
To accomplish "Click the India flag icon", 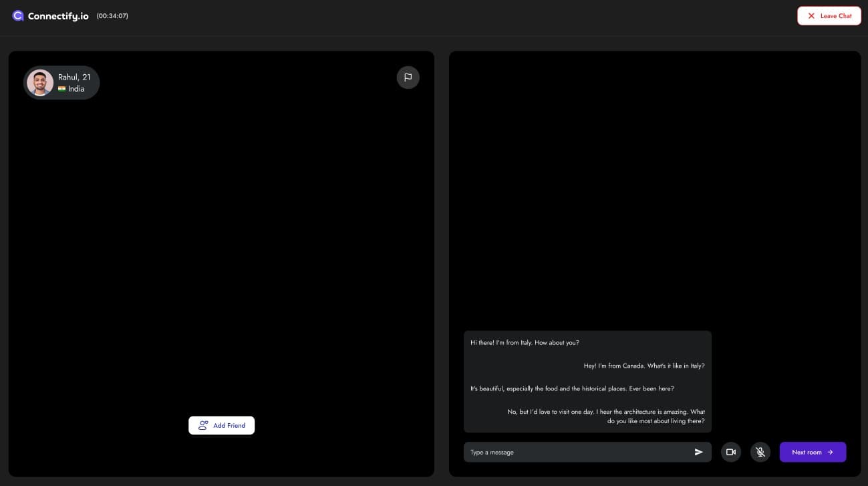I will tap(62, 89).
